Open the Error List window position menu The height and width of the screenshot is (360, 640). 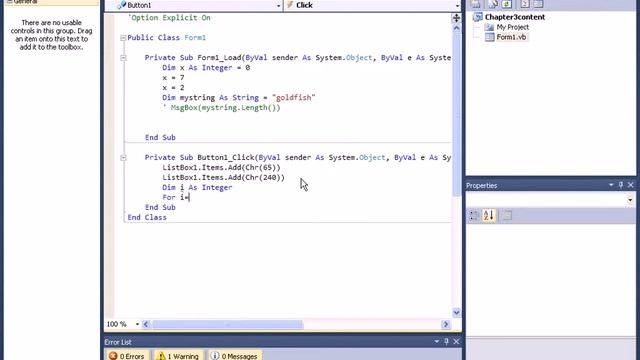[436, 342]
